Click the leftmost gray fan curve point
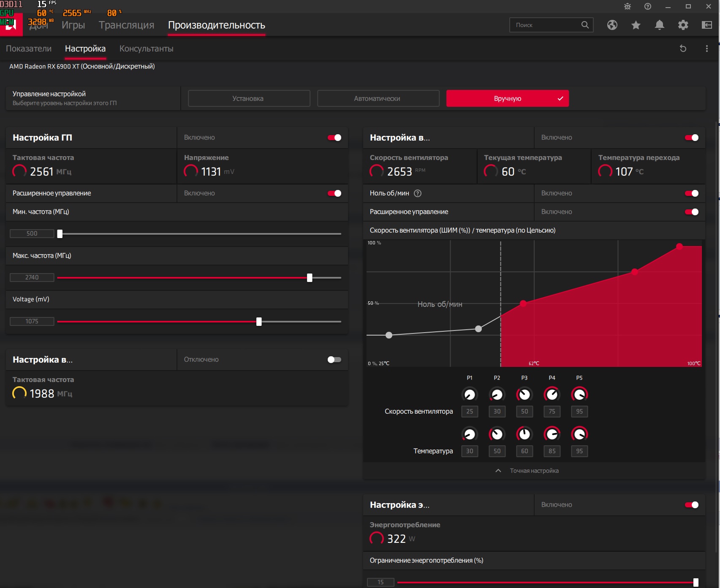 (x=389, y=335)
